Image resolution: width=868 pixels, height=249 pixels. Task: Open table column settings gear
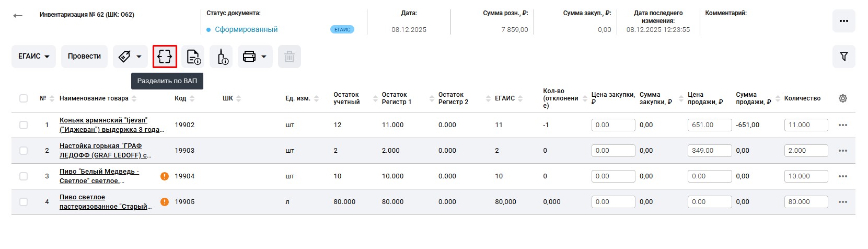tap(842, 98)
